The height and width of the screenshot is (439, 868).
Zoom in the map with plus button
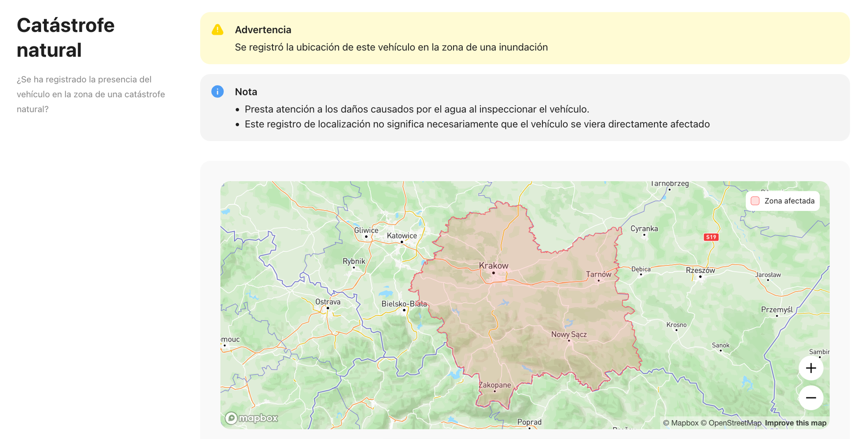pos(811,368)
